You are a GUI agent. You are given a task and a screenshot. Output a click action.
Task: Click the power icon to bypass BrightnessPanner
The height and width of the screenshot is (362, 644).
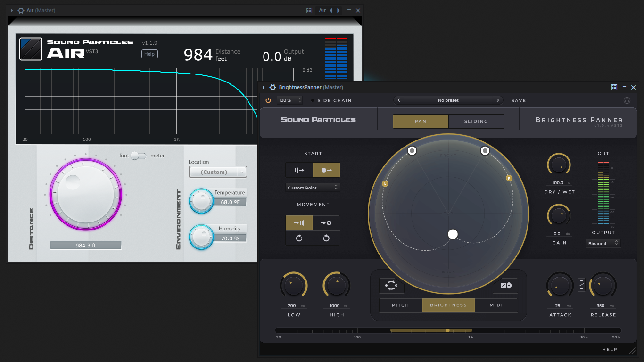point(268,100)
